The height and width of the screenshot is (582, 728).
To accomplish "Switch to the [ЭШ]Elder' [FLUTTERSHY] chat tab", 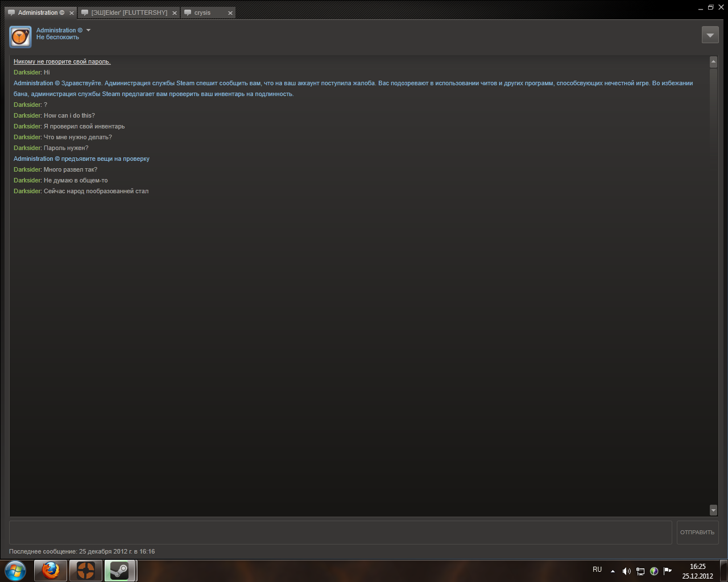I will 130,13.
